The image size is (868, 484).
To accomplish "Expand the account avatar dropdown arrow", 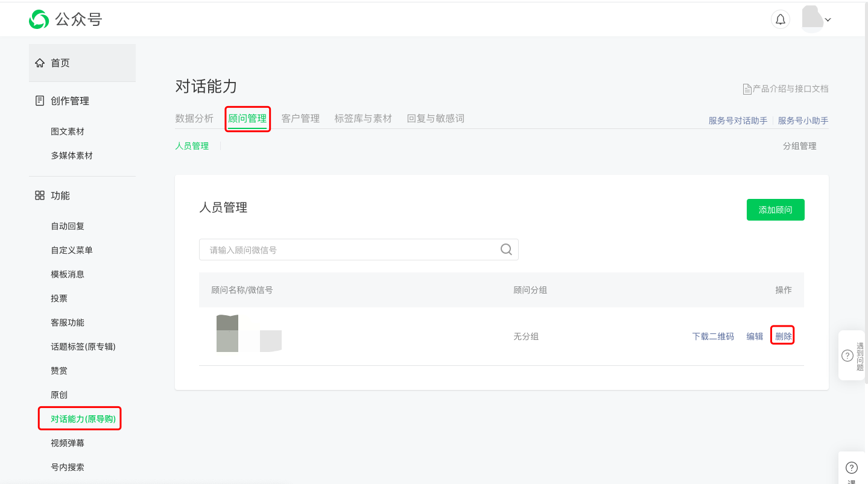I will point(828,20).
